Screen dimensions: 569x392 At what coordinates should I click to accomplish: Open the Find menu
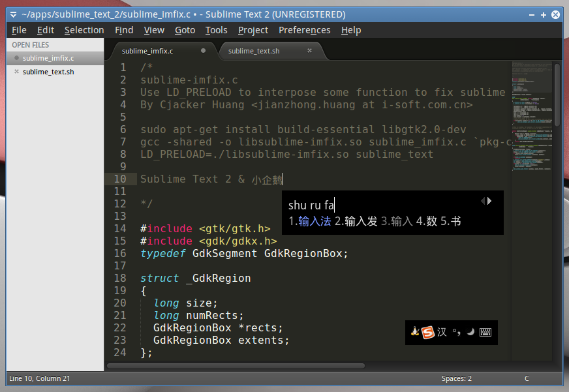(124, 30)
